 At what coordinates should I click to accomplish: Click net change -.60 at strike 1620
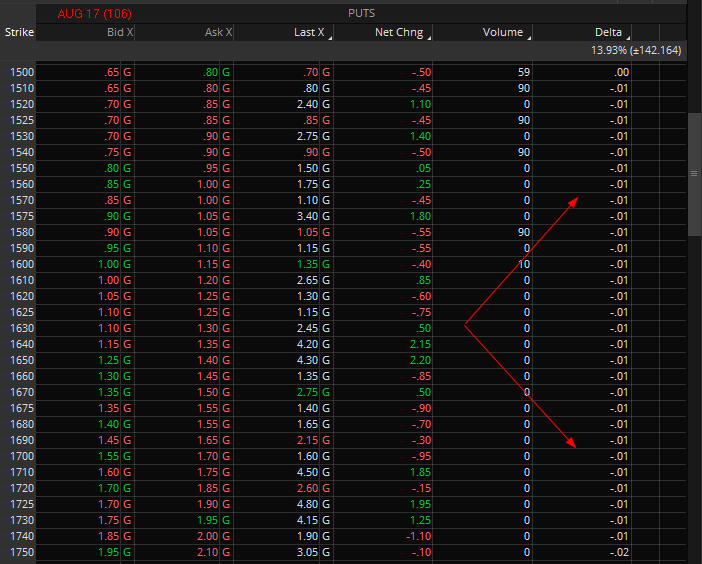(x=421, y=296)
